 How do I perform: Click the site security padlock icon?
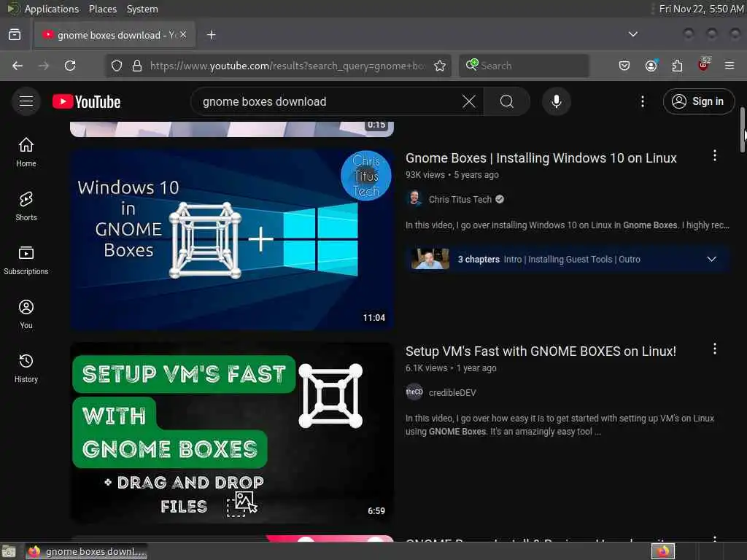coord(137,66)
